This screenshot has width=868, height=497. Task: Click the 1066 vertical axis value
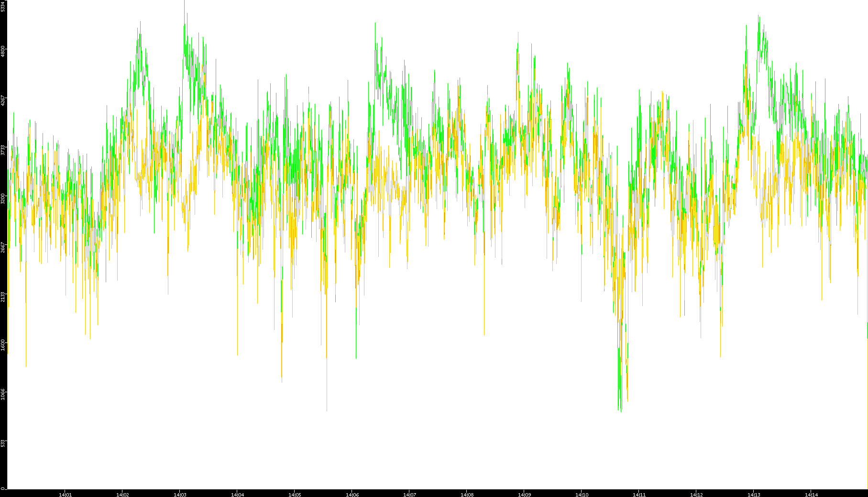click(3, 394)
